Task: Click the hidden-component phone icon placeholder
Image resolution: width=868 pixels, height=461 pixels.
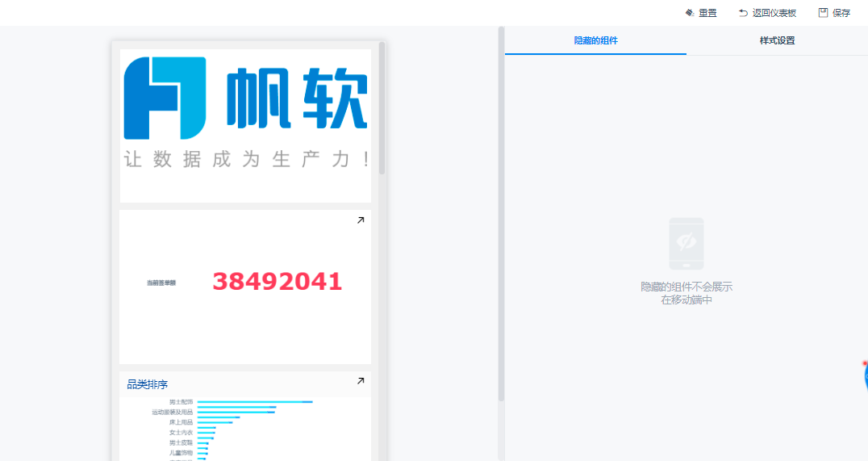Action: point(686,244)
